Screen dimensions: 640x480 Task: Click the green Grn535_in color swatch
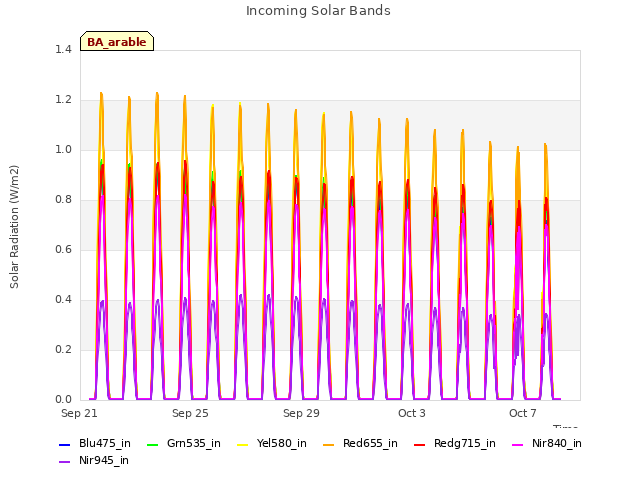tap(152, 444)
